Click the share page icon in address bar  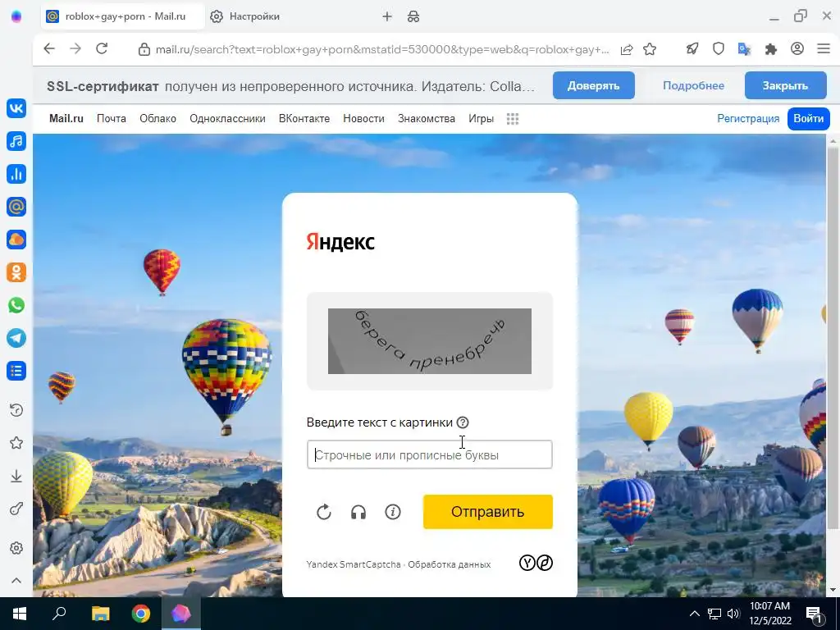pos(626,49)
